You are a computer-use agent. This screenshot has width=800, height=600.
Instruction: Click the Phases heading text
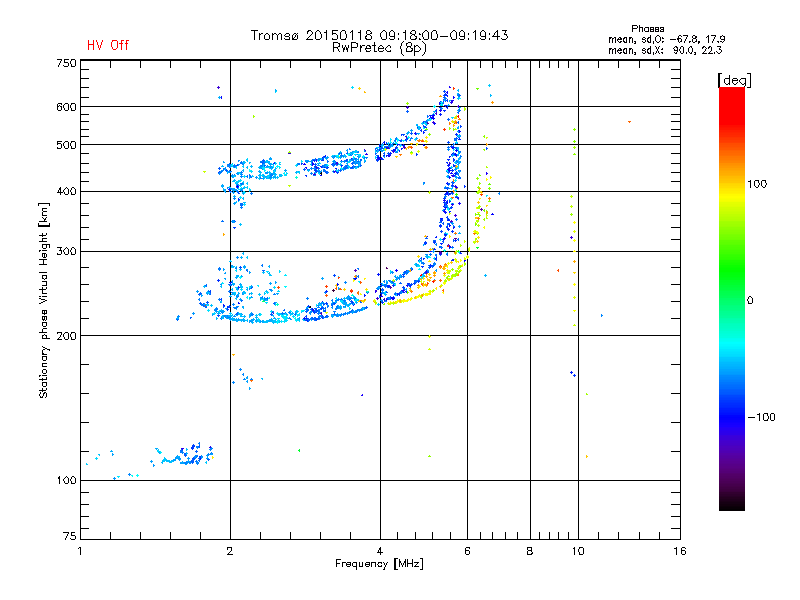pos(647,29)
